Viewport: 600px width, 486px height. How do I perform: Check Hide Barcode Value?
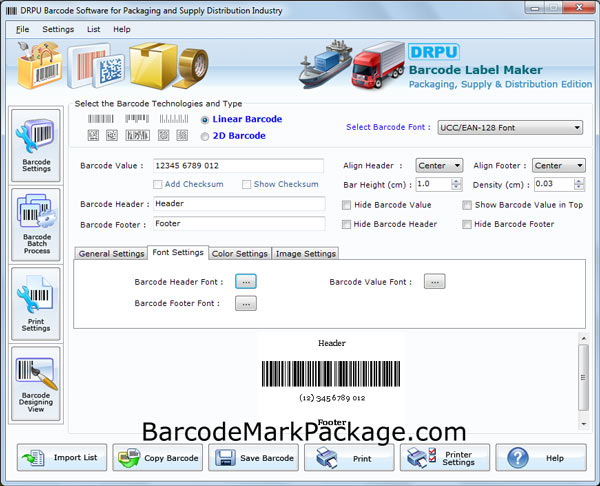pos(346,205)
